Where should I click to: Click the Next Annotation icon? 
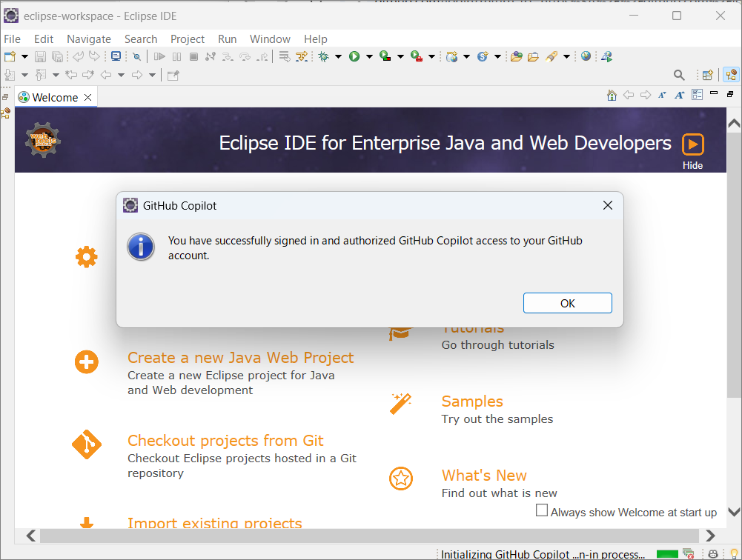pos(10,75)
